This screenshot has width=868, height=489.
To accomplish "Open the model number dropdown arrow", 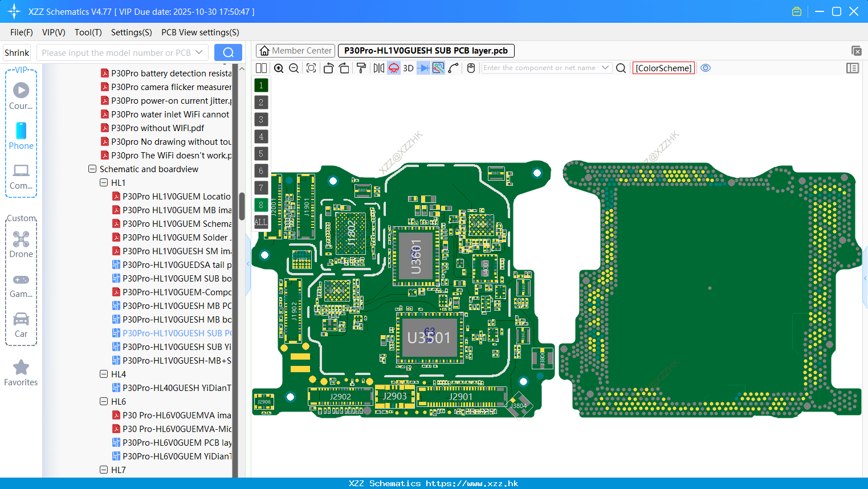I will point(199,52).
